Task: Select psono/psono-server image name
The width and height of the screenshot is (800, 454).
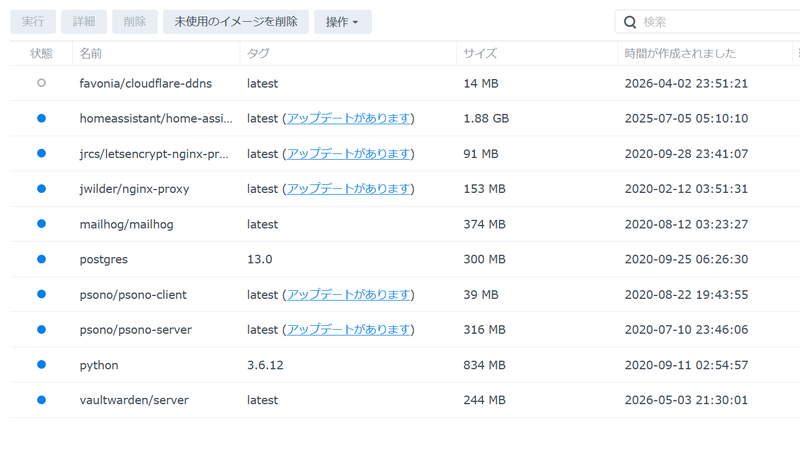Action: [x=135, y=330]
